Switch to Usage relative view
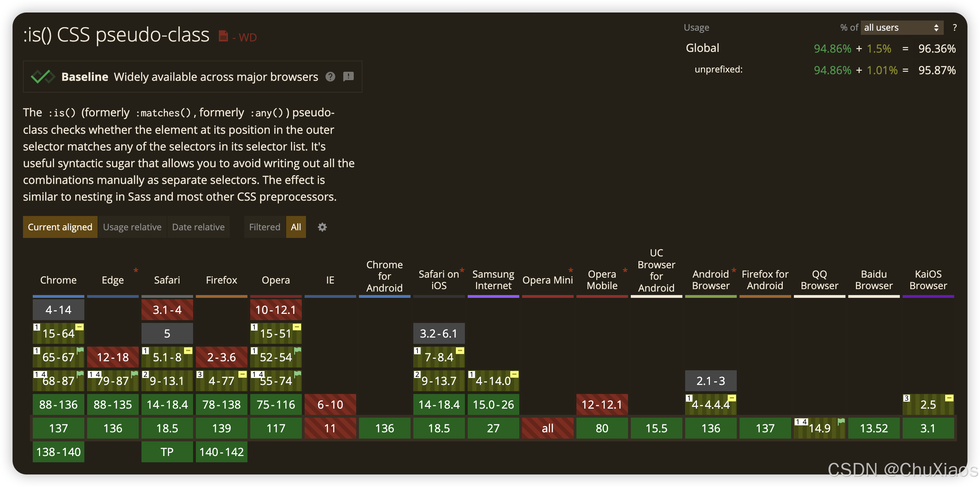Image resolution: width=980 pixels, height=487 pixels. pyautogui.click(x=132, y=227)
